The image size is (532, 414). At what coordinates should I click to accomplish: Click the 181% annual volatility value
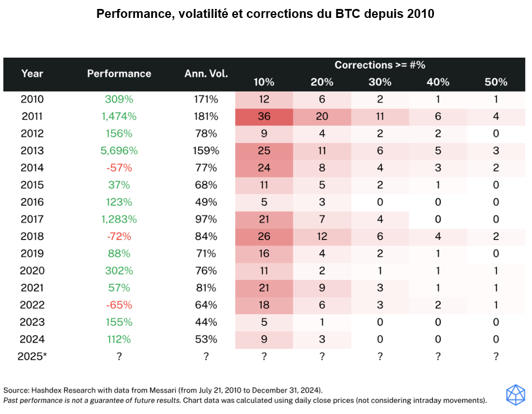click(206, 117)
